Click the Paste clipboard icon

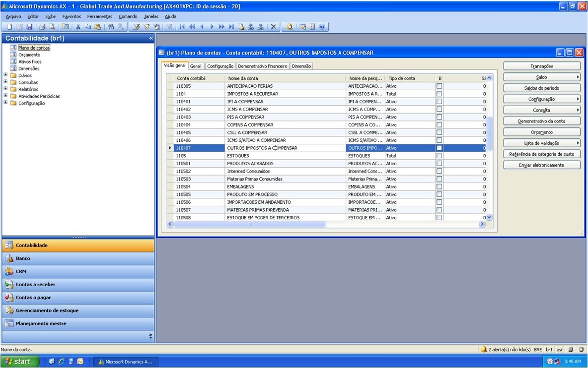tap(97, 27)
